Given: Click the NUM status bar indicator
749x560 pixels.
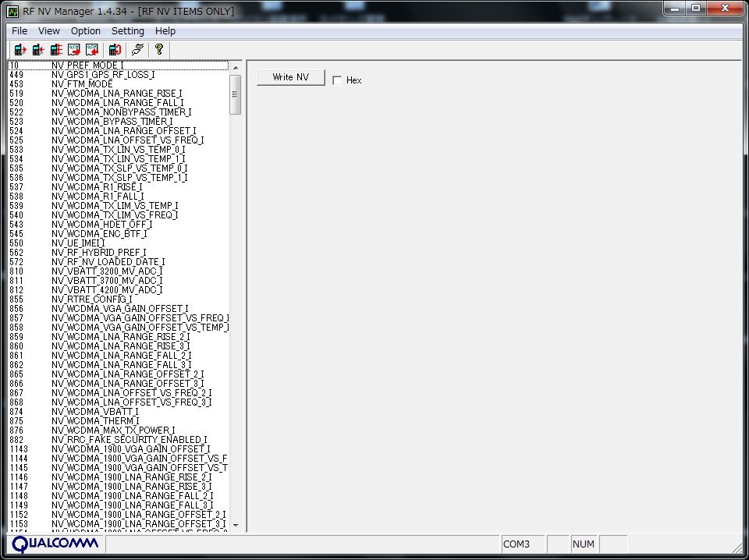Looking at the screenshot, I should point(584,544).
